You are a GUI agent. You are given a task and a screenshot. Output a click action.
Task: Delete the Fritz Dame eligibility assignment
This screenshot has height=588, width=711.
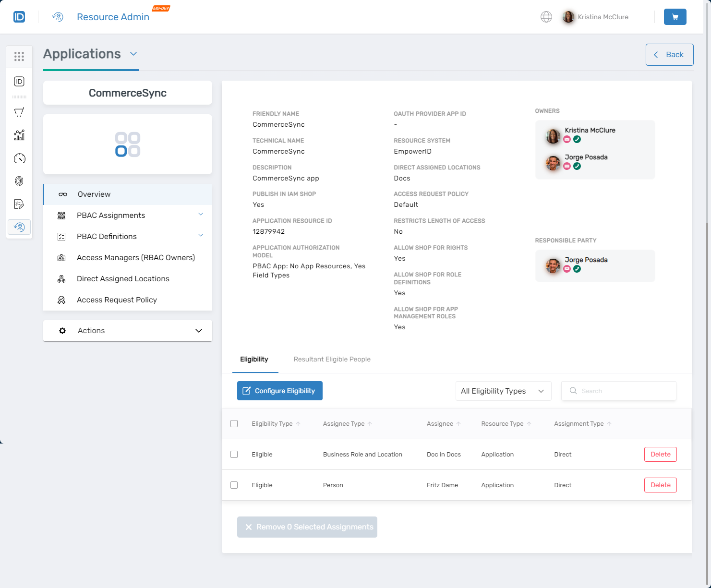click(x=660, y=485)
